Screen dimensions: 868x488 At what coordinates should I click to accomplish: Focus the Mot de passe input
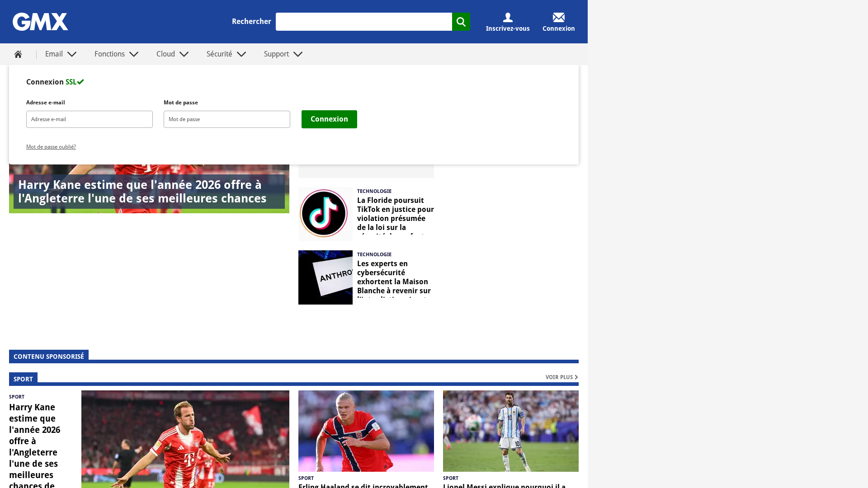point(227,119)
